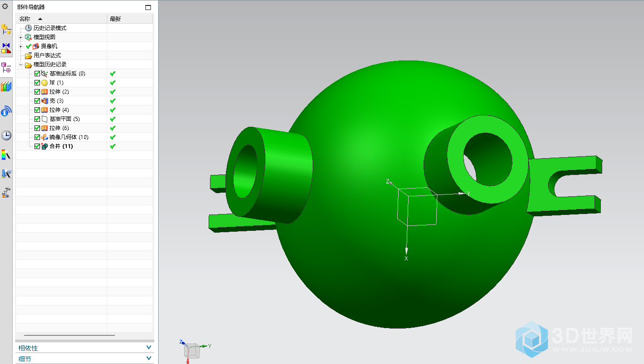Click the folder icon beside 模型历史记录
The height and width of the screenshot is (364, 644).
click(x=29, y=65)
